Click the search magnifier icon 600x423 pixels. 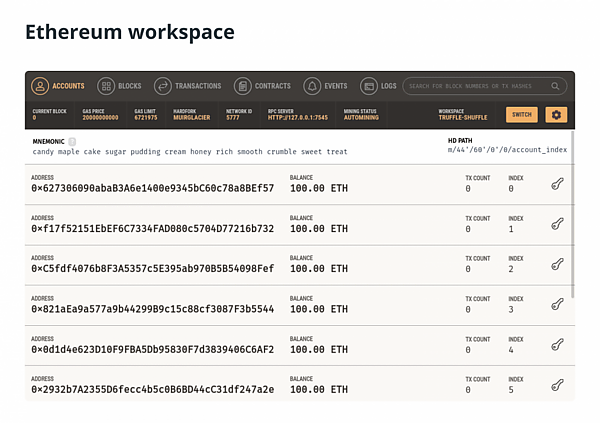[x=555, y=86]
